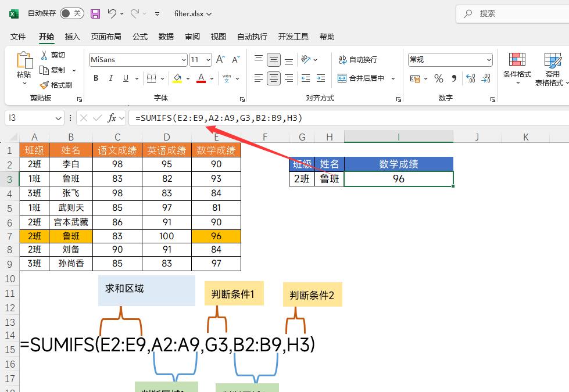Apply italic formatting
This screenshot has height=392, width=569.
(x=110, y=78)
